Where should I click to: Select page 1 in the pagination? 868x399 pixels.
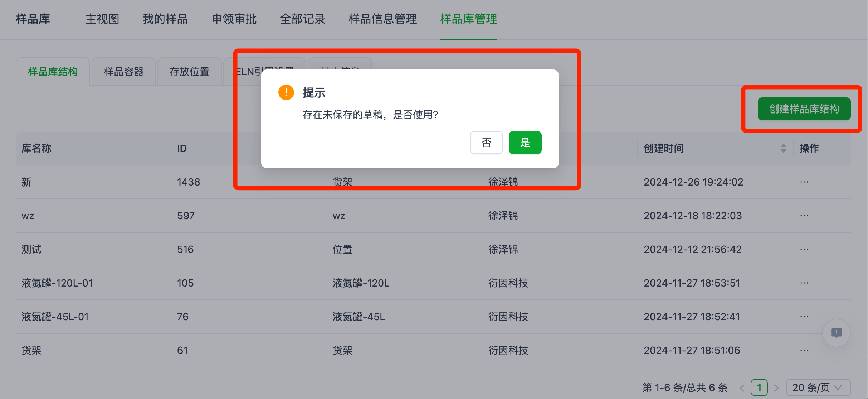(760, 387)
